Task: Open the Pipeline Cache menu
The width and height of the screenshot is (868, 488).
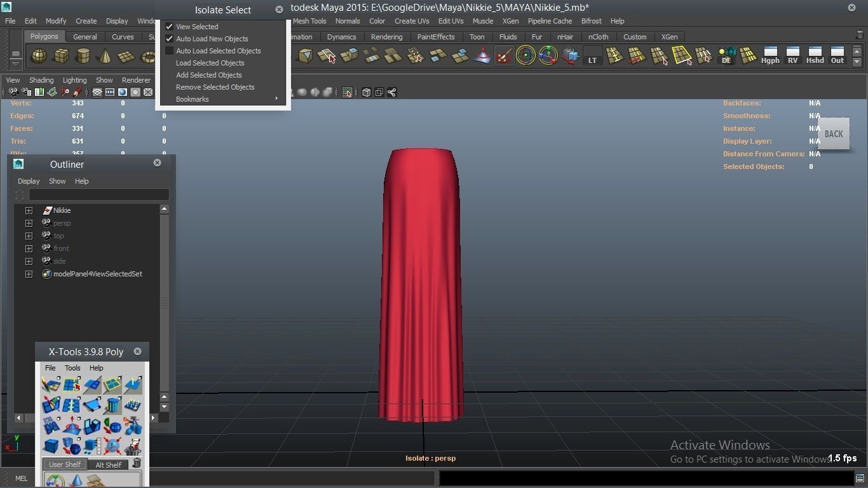Action: click(x=550, y=21)
